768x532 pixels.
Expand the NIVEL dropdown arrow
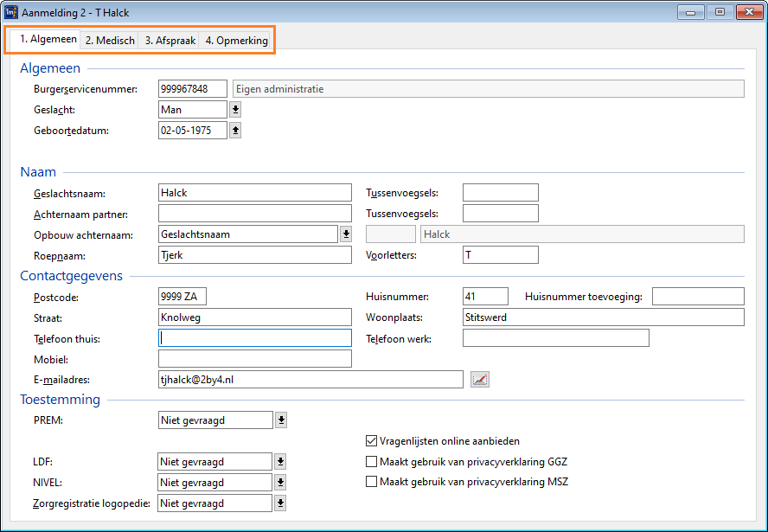280,483
